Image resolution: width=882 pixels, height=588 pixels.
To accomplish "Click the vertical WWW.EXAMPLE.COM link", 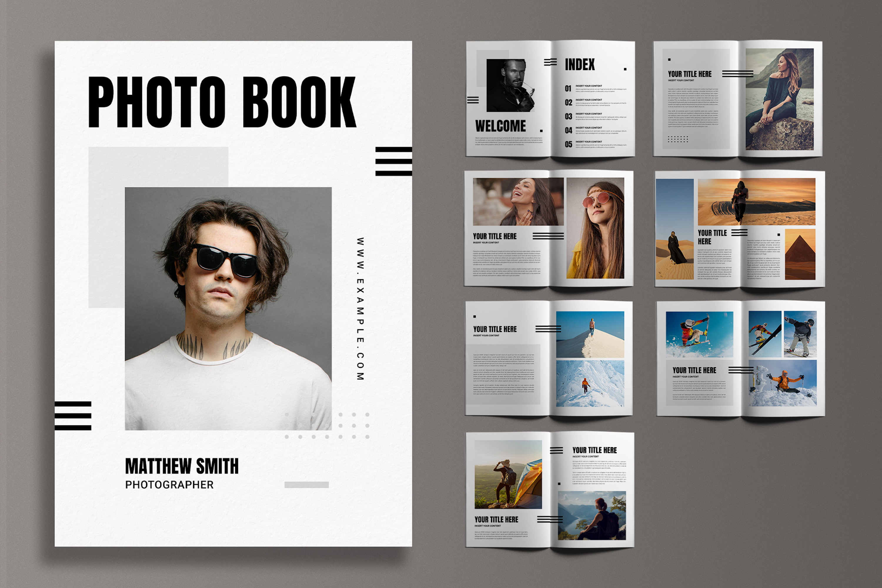I will click(360, 308).
